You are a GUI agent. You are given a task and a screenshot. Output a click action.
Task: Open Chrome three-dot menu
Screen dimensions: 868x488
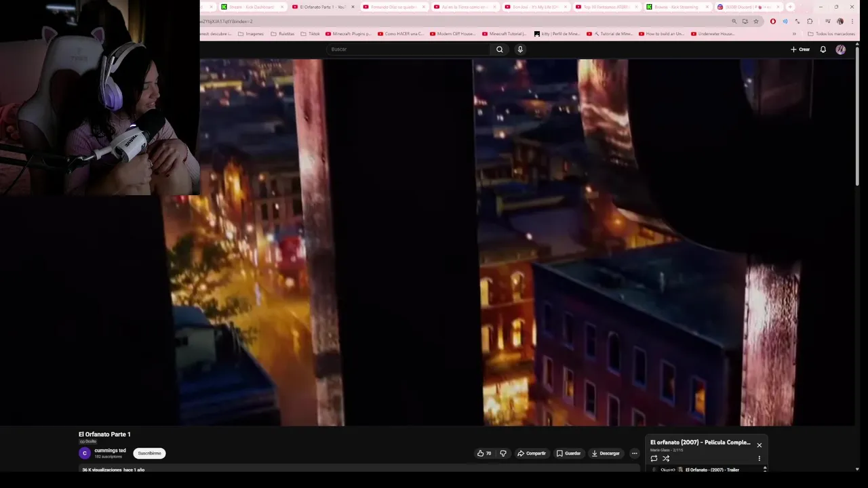[852, 21]
